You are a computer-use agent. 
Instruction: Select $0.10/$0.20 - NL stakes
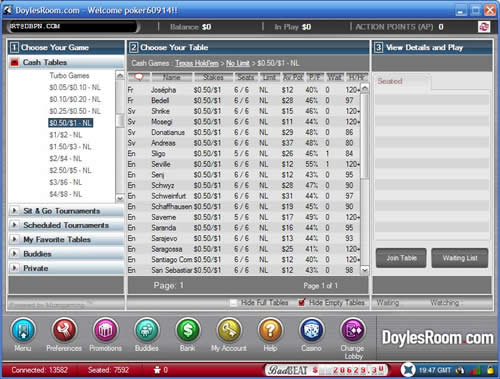(75, 99)
